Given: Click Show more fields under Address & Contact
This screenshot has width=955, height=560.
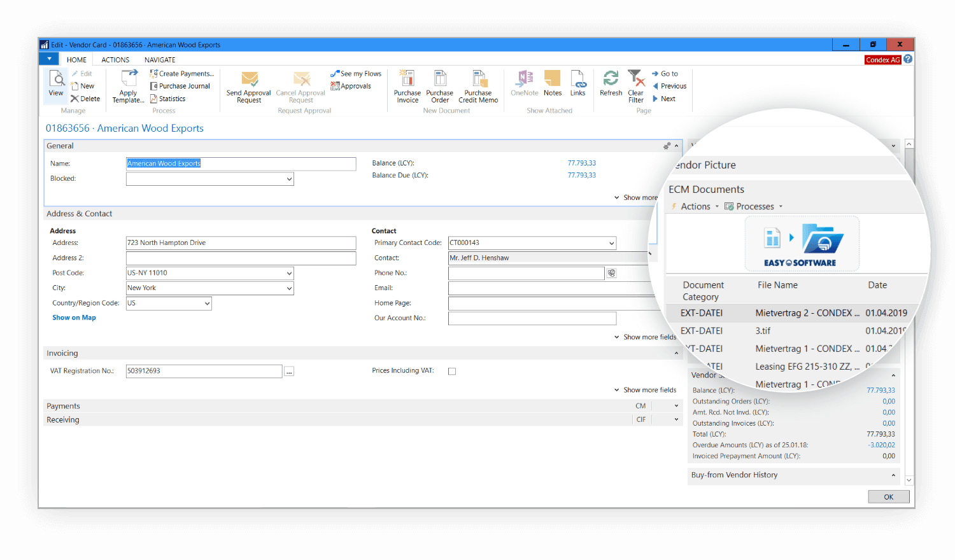Looking at the screenshot, I should coord(645,337).
